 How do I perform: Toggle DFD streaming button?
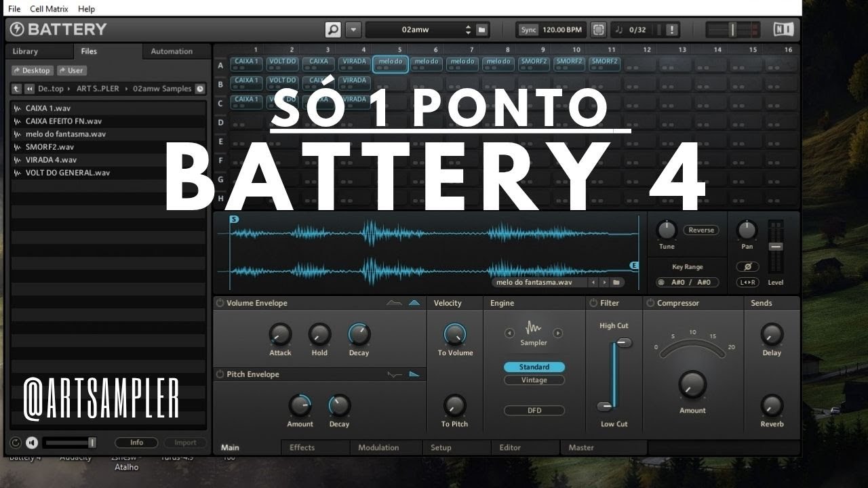click(x=534, y=410)
